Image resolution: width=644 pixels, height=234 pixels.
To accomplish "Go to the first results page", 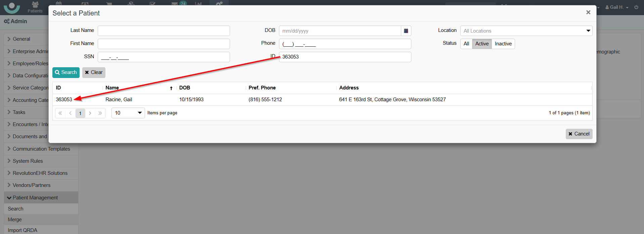I will pos(60,113).
